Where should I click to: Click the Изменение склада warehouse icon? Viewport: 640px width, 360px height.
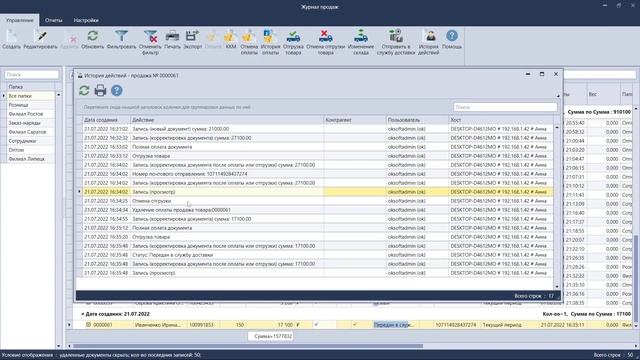[x=361, y=36]
